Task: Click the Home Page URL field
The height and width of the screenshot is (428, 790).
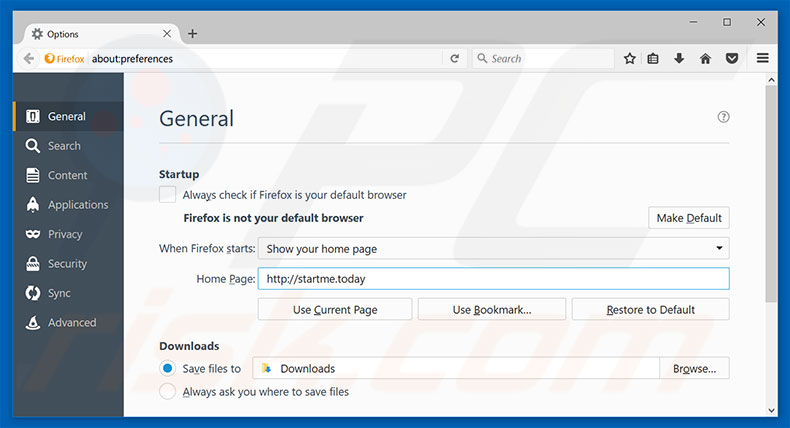Action: [493, 279]
